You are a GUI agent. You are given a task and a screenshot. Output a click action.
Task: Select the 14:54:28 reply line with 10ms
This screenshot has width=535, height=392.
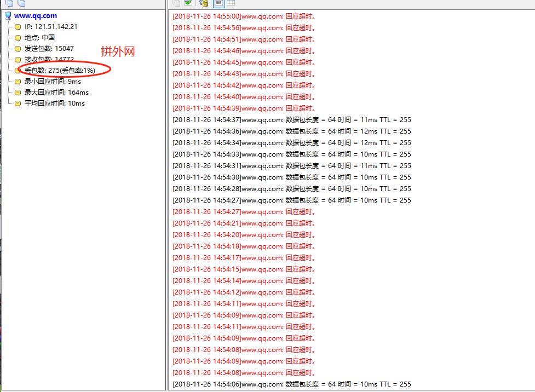(292, 189)
